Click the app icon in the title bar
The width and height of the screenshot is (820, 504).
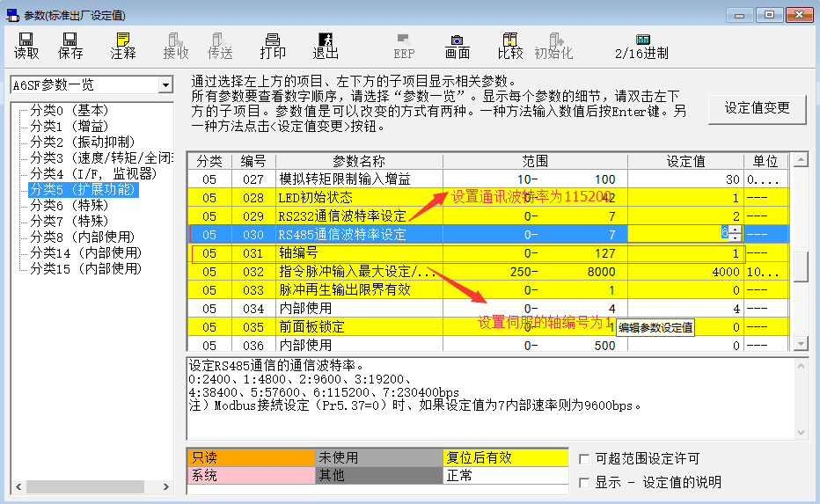tap(12, 15)
